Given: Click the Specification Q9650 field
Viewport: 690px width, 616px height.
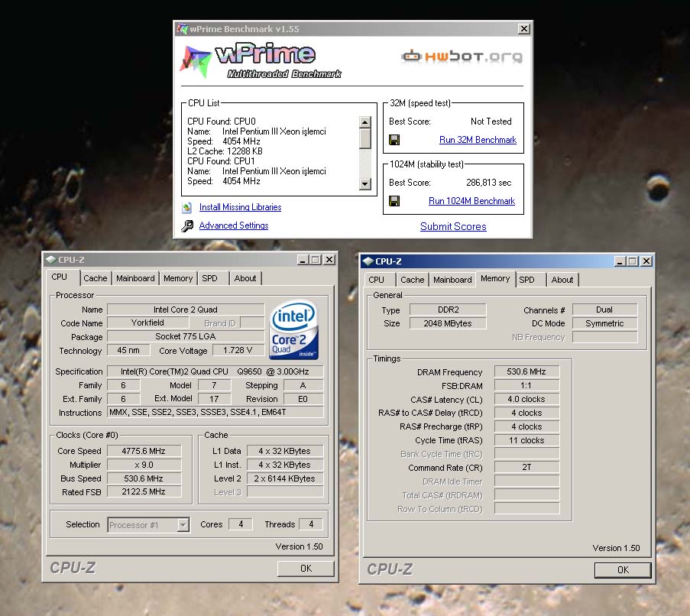Looking at the screenshot, I should (x=215, y=371).
